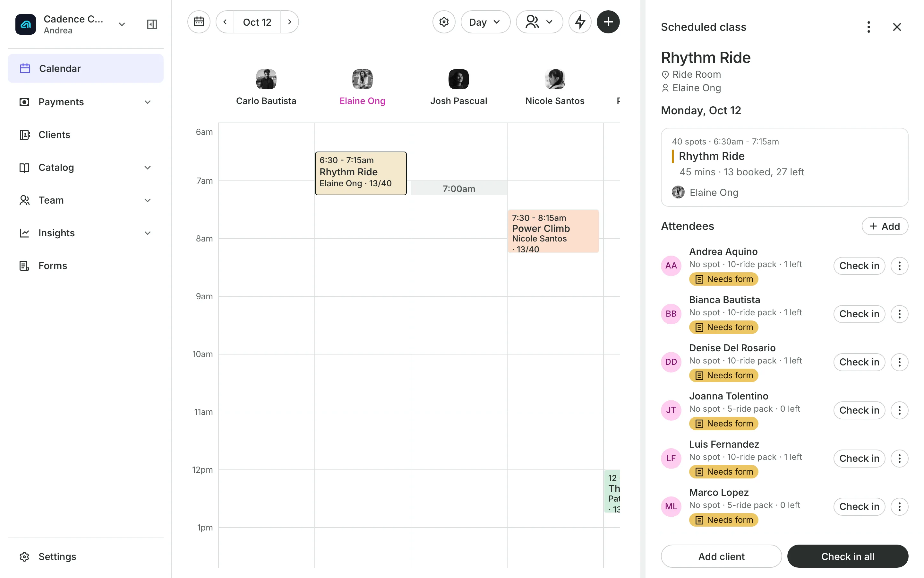Open the Power Climb calendar event

coord(553,231)
